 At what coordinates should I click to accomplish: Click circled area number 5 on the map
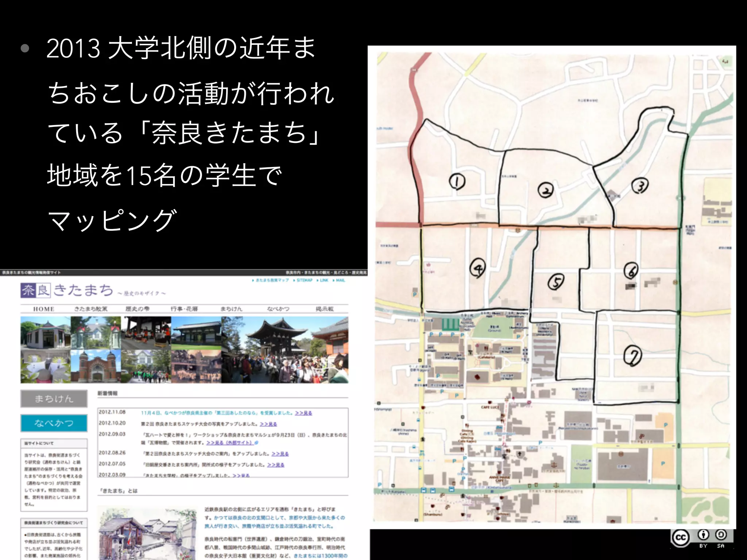[x=556, y=282]
